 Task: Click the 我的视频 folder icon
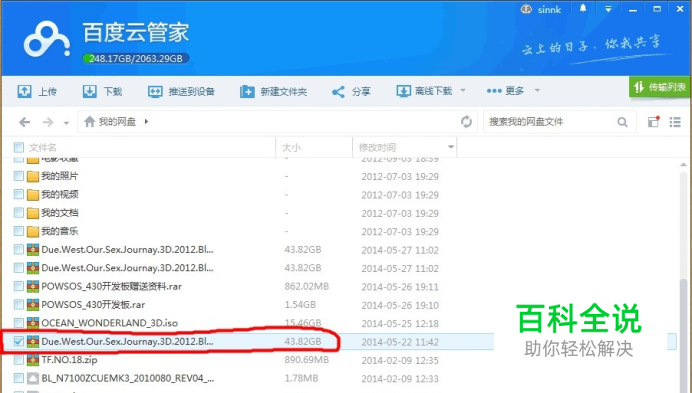point(33,195)
